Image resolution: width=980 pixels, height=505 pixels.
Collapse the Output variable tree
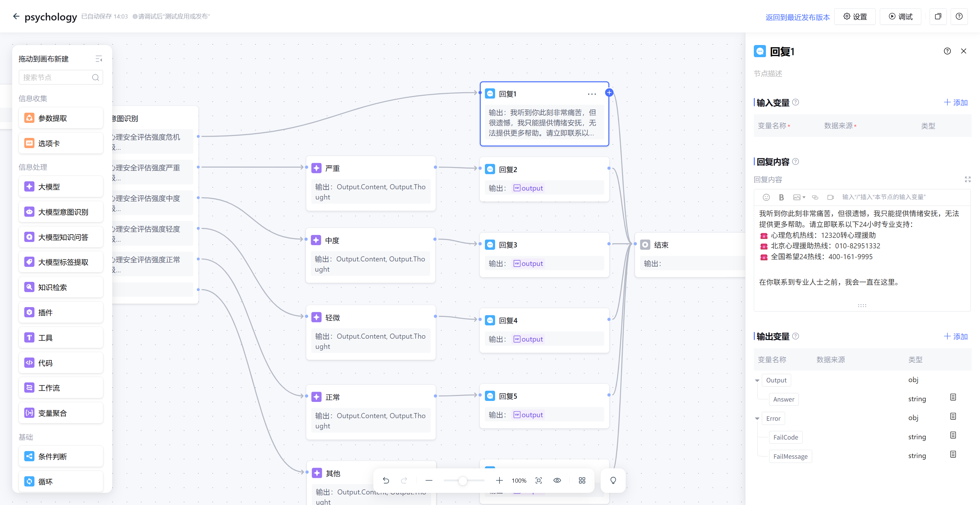[x=757, y=381]
